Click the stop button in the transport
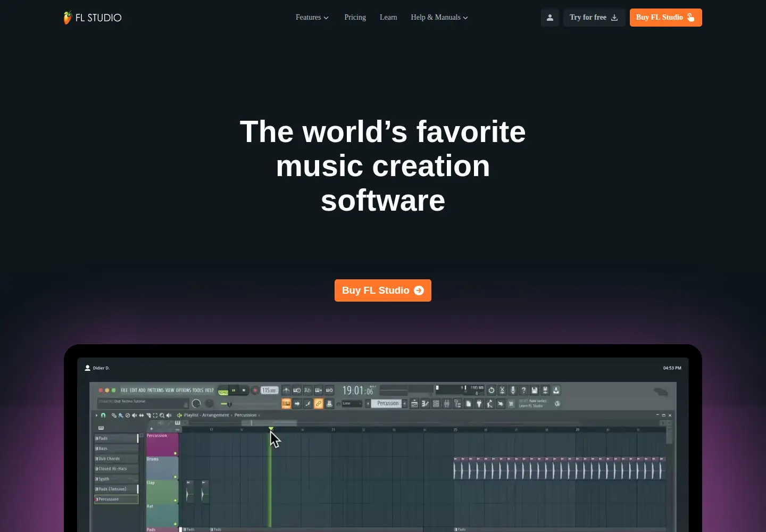 (x=244, y=390)
